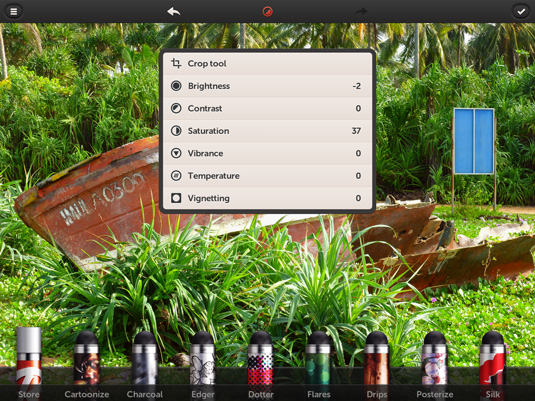Choose the Contrast adjustment row
The image size is (535, 401).
point(268,109)
